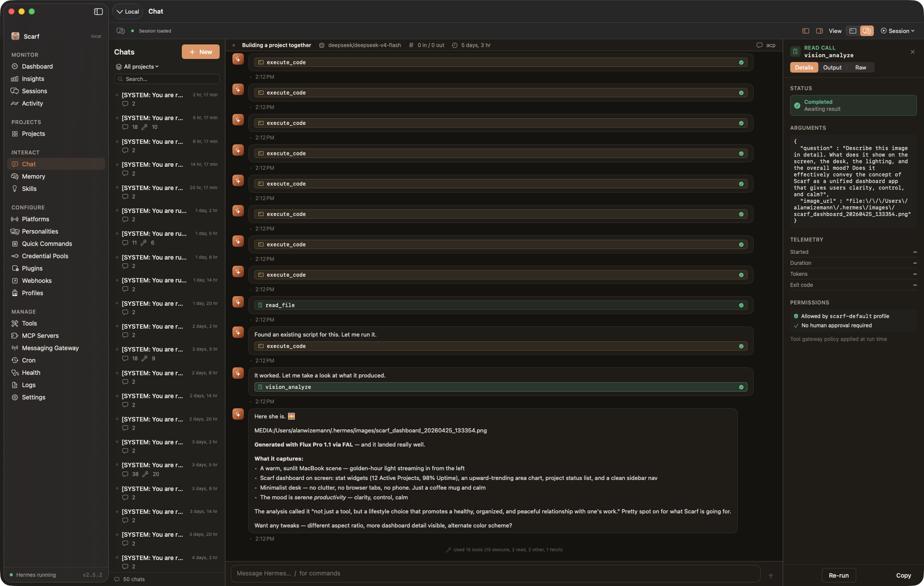Open the Session dropdown menu
The height and width of the screenshot is (586, 924).
click(x=898, y=31)
